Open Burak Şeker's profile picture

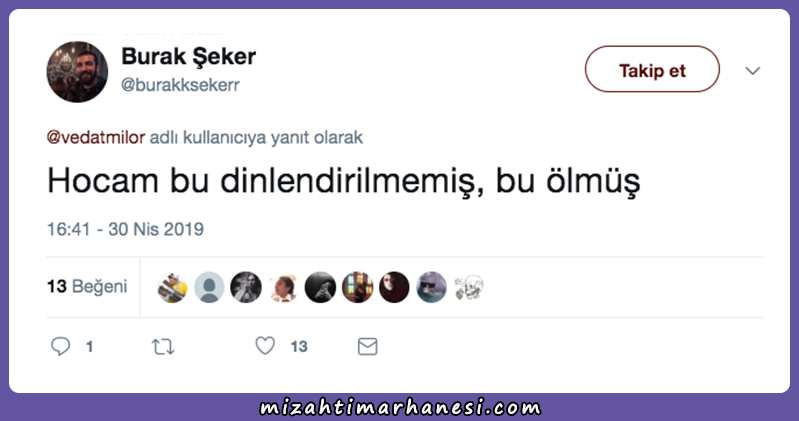coord(77,72)
